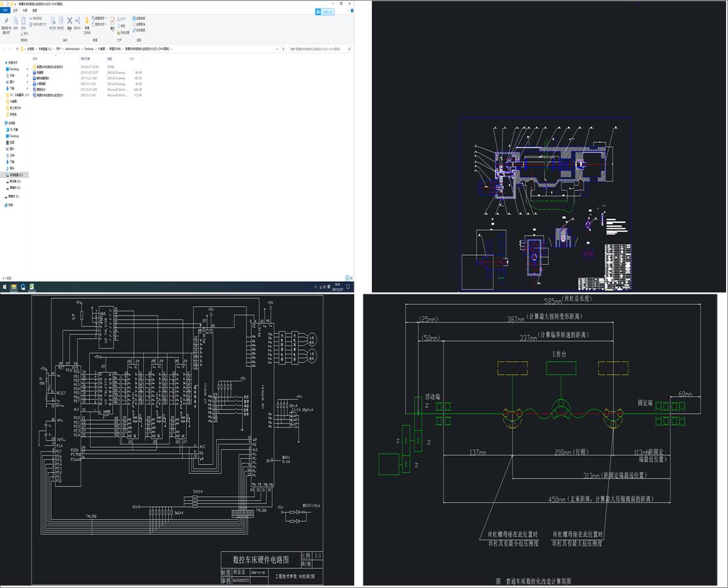Click the breadcrumb arrow after Desktop
The height and width of the screenshot is (588, 728).
(x=97, y=47)
